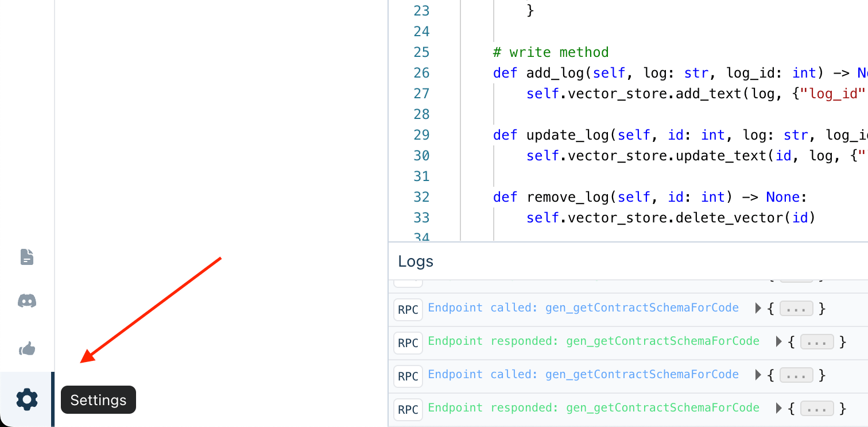Click RPC badge on upper Endpoint responded log
This screenshot has width=868, height=427.
[x=408, y=343]
